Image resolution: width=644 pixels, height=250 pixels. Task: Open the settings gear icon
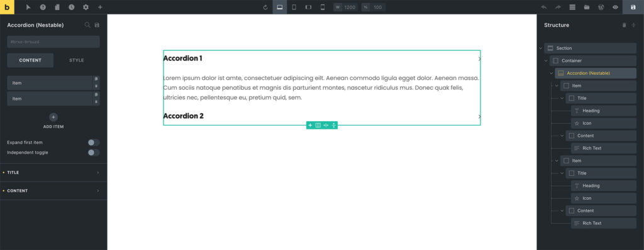click(86, 8)
